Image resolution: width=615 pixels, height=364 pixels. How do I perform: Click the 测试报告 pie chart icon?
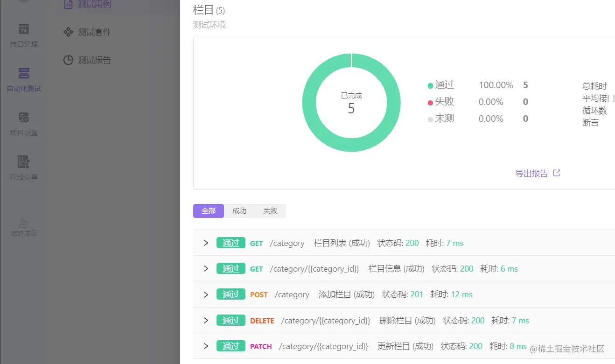[x=68, y=60]
